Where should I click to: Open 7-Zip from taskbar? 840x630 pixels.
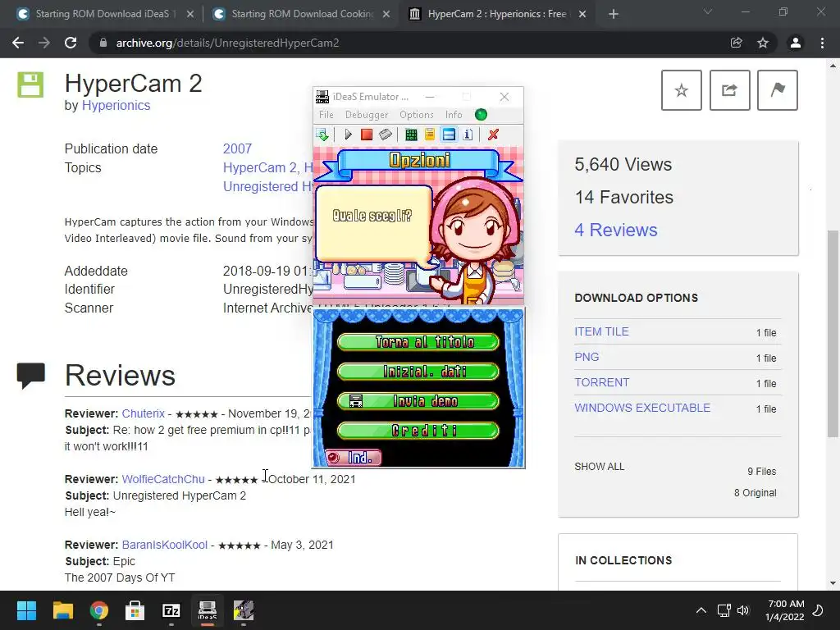[171, 610]
